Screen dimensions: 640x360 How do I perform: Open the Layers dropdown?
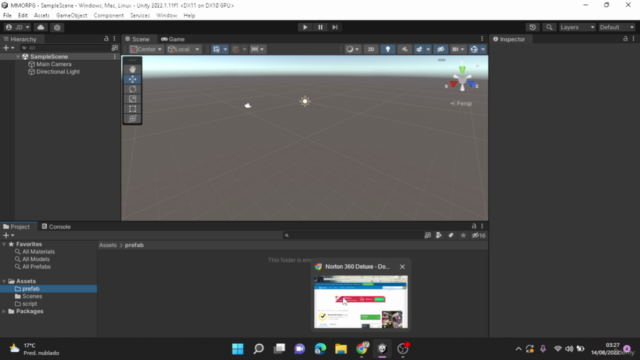point(577,27)
